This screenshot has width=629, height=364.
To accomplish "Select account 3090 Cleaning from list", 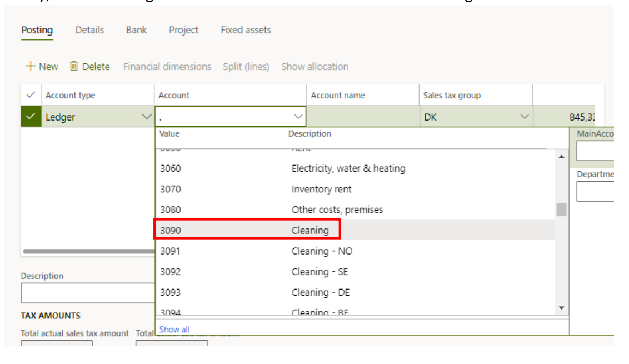I will [247, 230].
